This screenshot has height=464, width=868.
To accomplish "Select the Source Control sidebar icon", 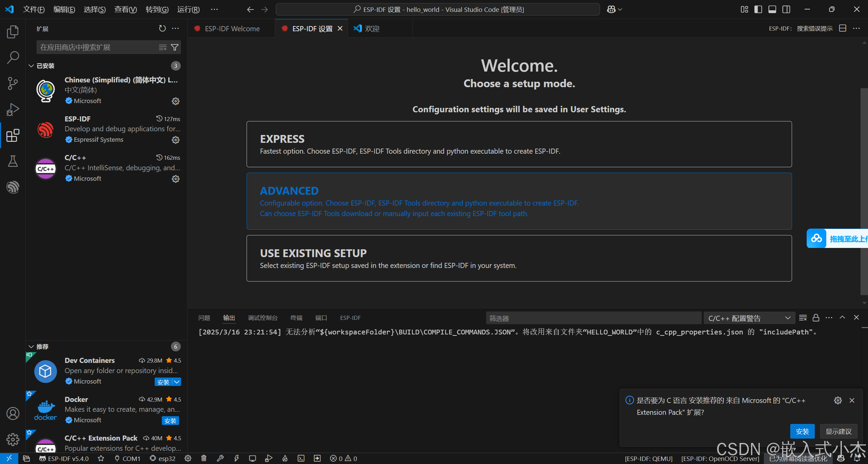I will click(x=13, y=83).
